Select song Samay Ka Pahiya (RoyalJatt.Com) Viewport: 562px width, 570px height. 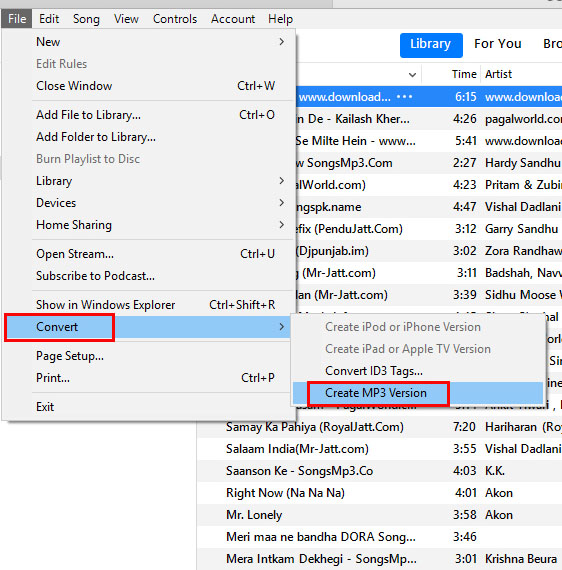(315, 427)
